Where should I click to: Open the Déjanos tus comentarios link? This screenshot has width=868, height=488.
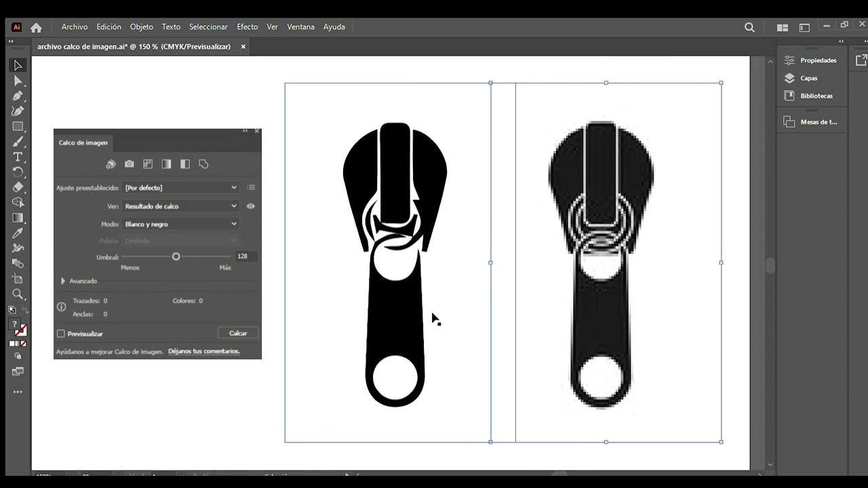pyautogui.click(x=204, y=351)
